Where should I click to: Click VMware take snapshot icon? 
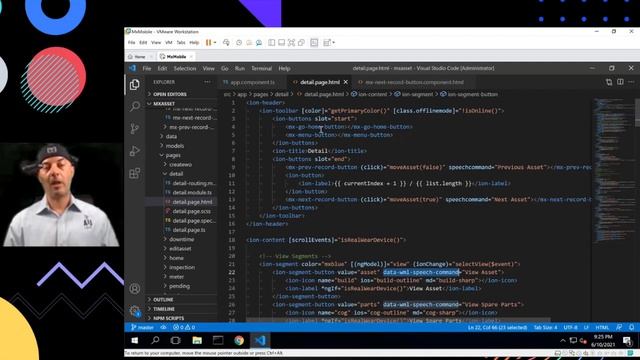click(x=239, y=42)
